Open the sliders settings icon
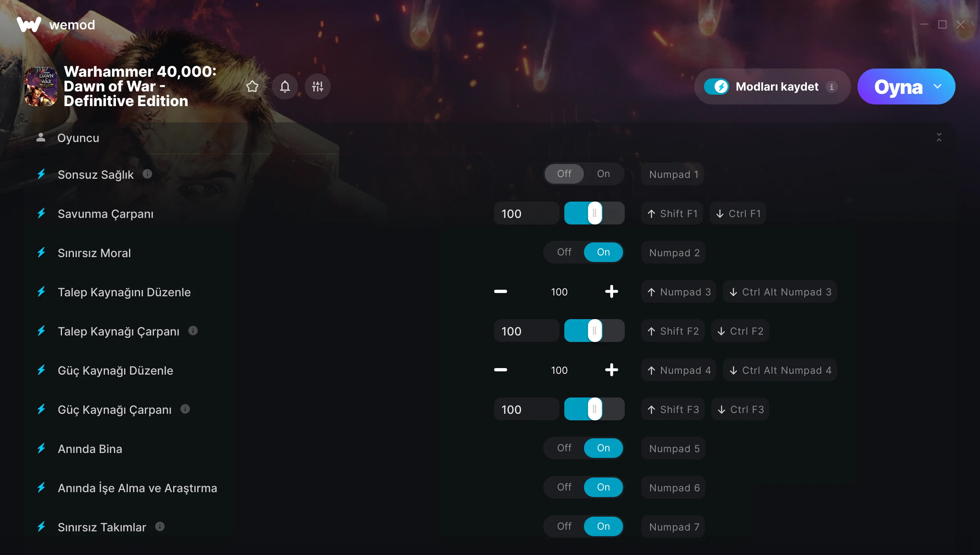 tap(318, 87)
